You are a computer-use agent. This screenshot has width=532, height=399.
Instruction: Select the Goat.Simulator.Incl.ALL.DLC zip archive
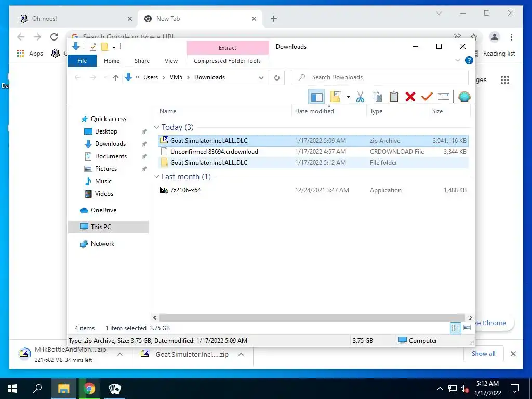pyautogui.click(x=313, y=140)
